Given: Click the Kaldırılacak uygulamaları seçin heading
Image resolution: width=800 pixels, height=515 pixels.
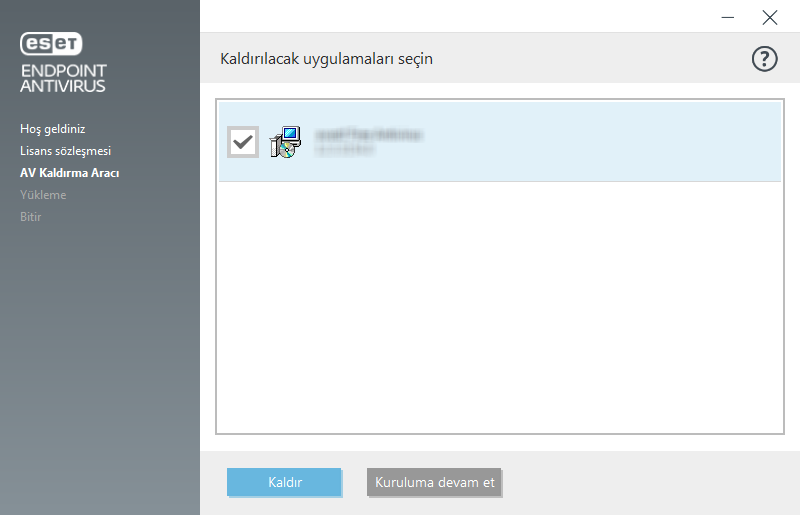Looking at the screenshot, I should (326, 59).
